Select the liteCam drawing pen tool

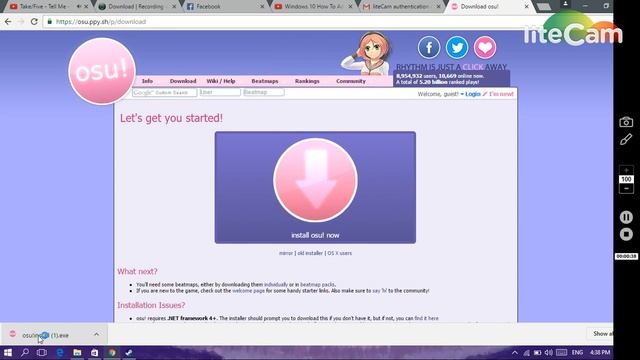[x=626, y=140]
